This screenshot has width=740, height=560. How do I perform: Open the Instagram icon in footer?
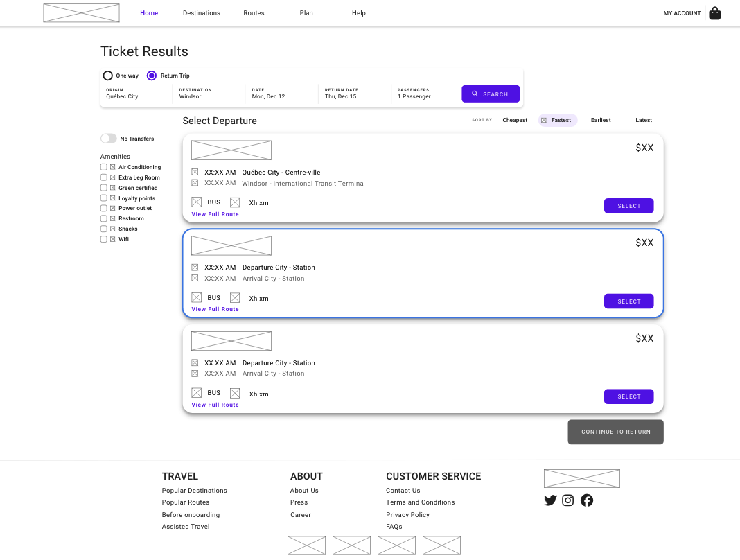568,500
